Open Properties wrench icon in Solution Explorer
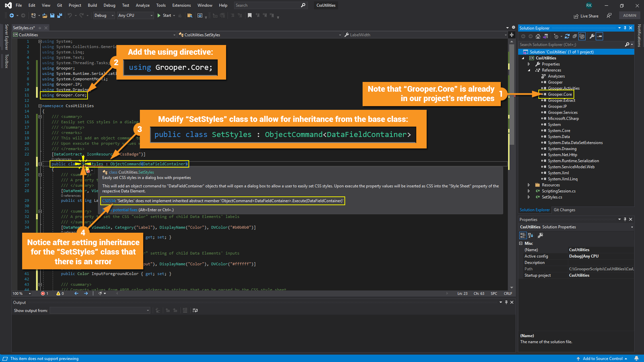 (x=592, y=36)
